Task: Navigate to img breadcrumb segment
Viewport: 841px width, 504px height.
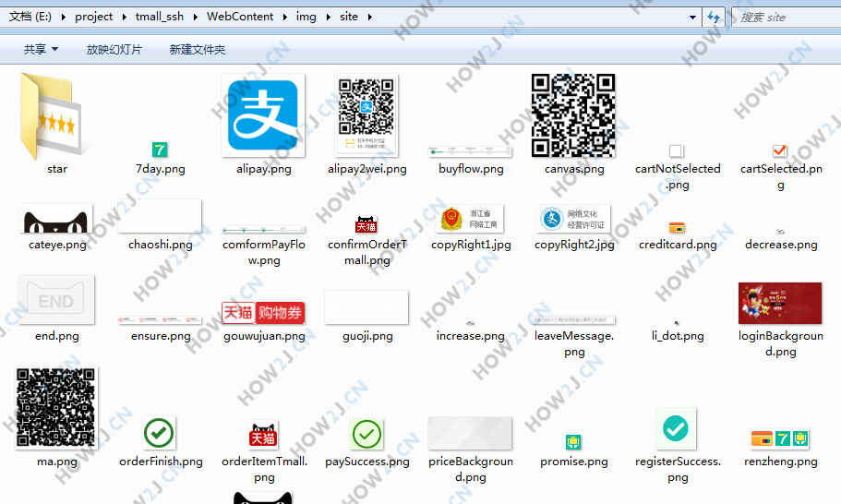Action: coord(306,17)
